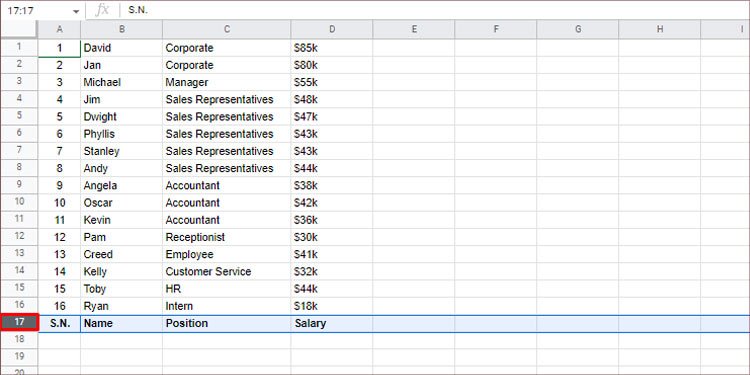Select row 1 header
The image size is (750, 375).
click(x=19, y=47)
